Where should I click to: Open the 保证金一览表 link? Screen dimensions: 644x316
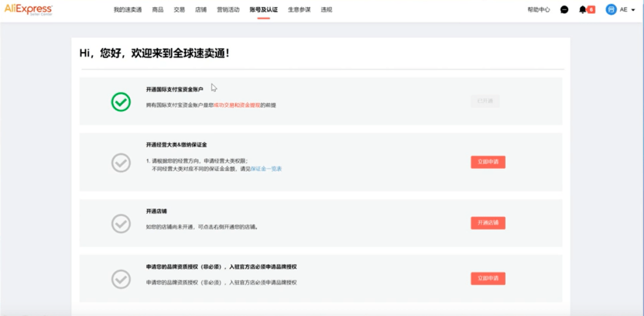(267, 169)
